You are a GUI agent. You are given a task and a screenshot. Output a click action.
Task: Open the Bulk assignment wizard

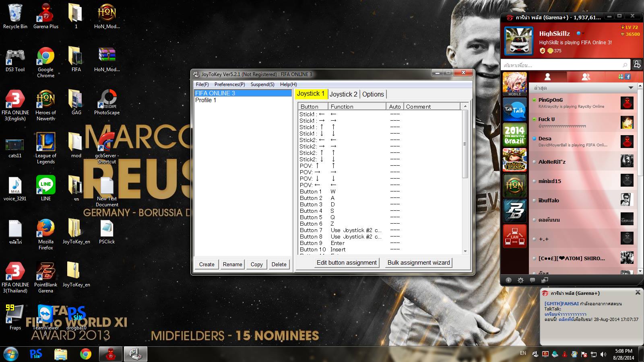coord(419,263)
